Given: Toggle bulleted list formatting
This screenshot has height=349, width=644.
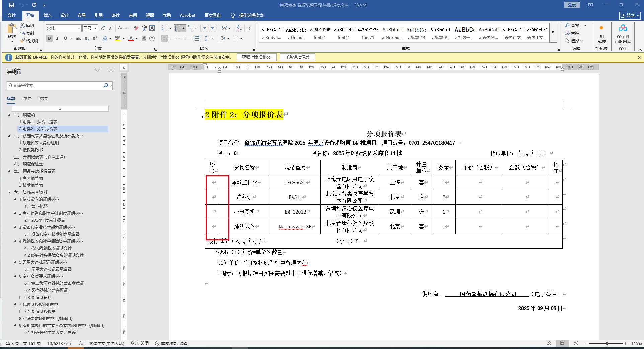Looking at the screenshot, I should [164, 28].
